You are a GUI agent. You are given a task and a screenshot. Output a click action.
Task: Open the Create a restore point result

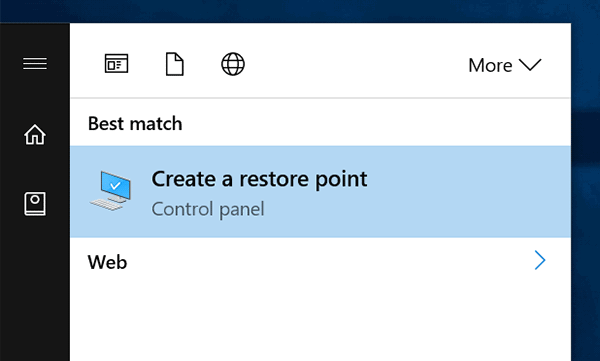tap(321, 191)
